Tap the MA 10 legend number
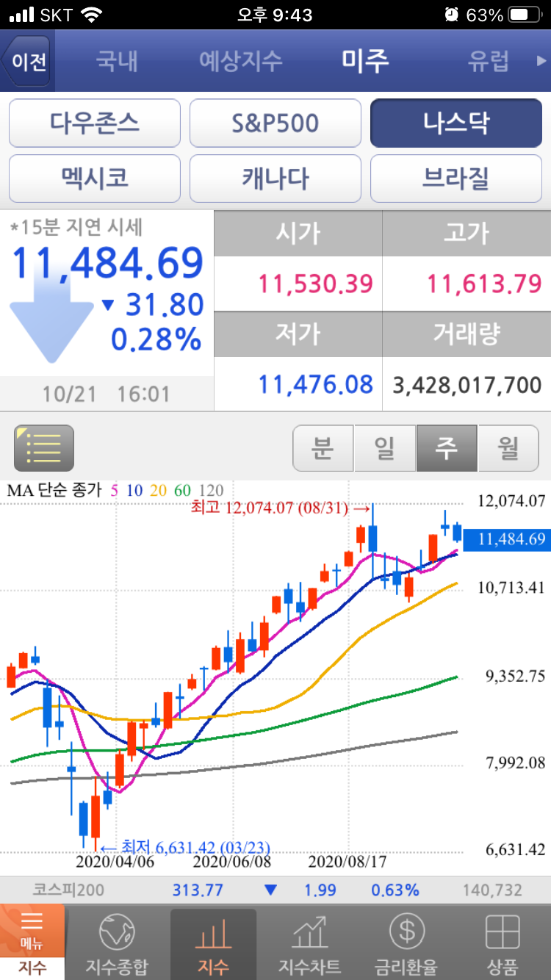551x980 pixels. click(x=134, y=491)
